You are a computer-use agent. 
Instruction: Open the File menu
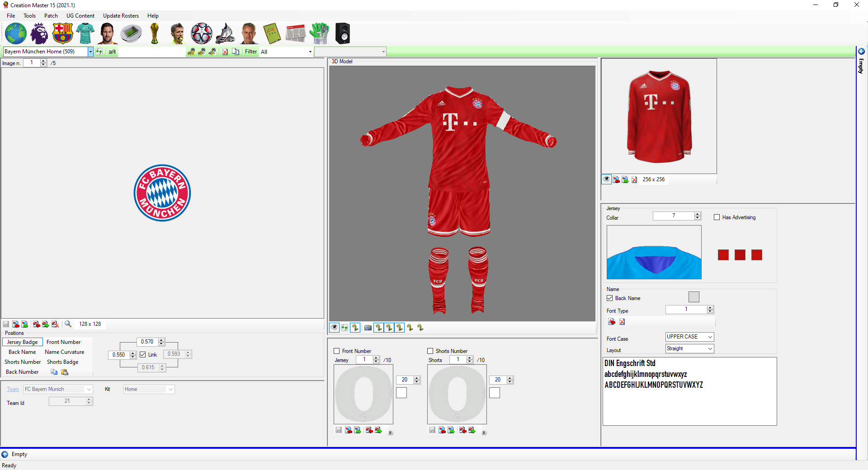pos(11,16)
